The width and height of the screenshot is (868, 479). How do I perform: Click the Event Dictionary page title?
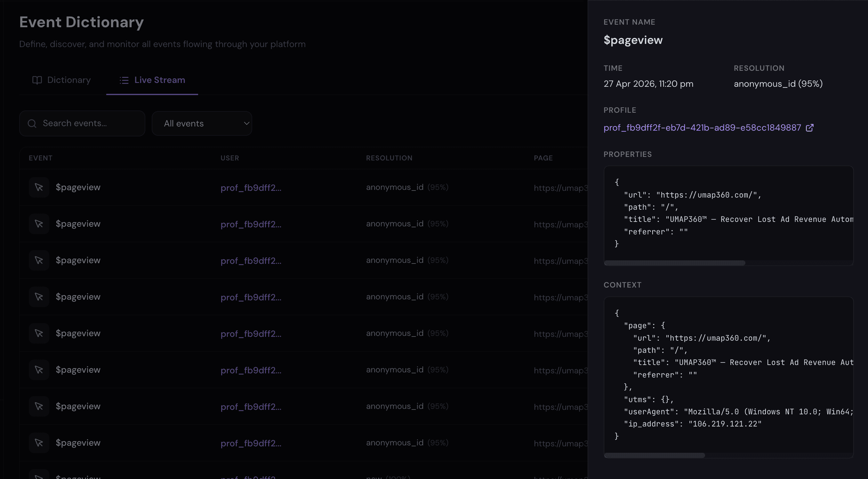click(x=82, y=22)
